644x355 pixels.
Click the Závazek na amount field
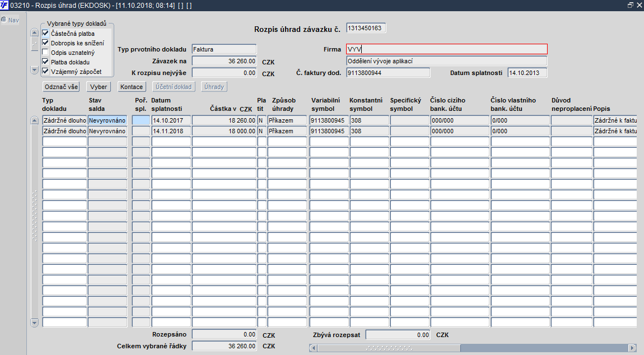(x=224, y=61)
